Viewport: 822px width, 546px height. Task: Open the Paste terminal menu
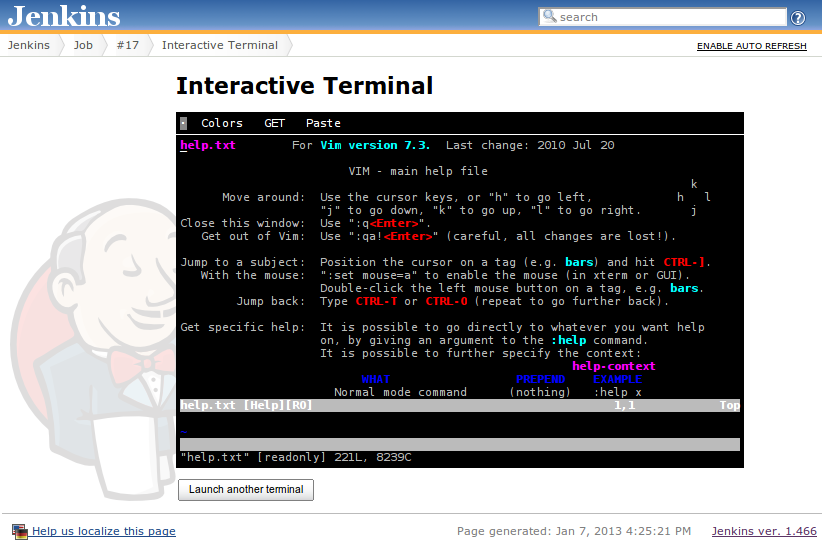pyautogui.click(x=323, y=123)
